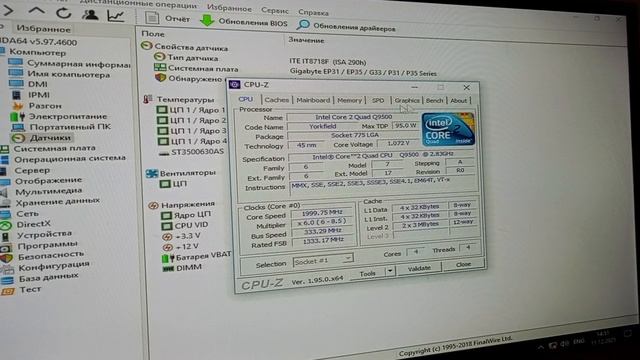Click the Отчет report button

[168, 18]
